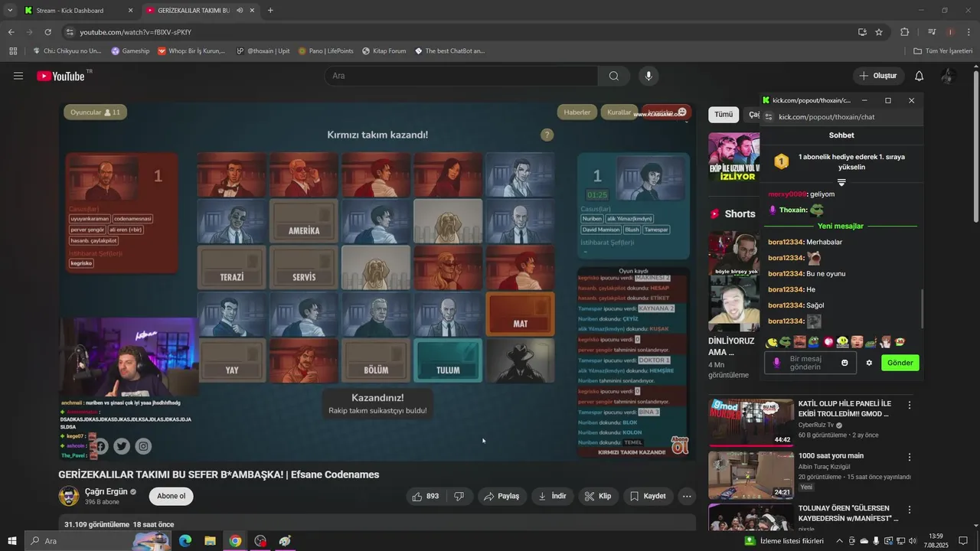
Task: Open the Gameship bookmark
Action: coord(130,51)
